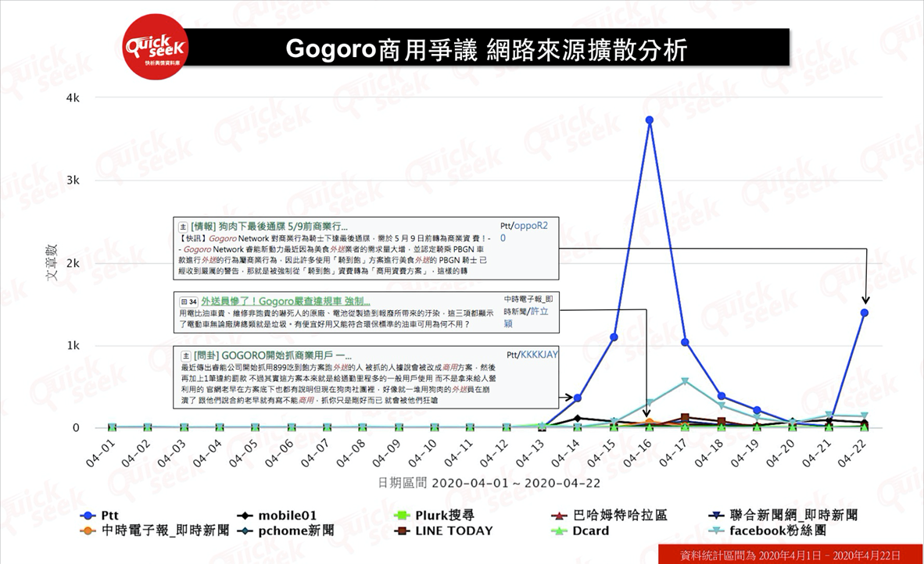Click the y-axis label 4k

73,98
